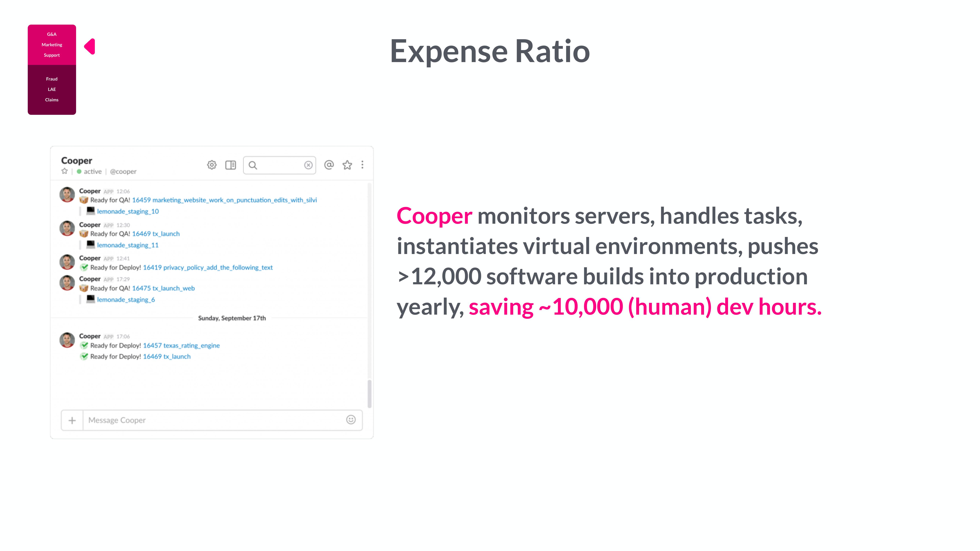Click the search icon in Cooper channel
The image size is (980, 551).
pos(253,165)
